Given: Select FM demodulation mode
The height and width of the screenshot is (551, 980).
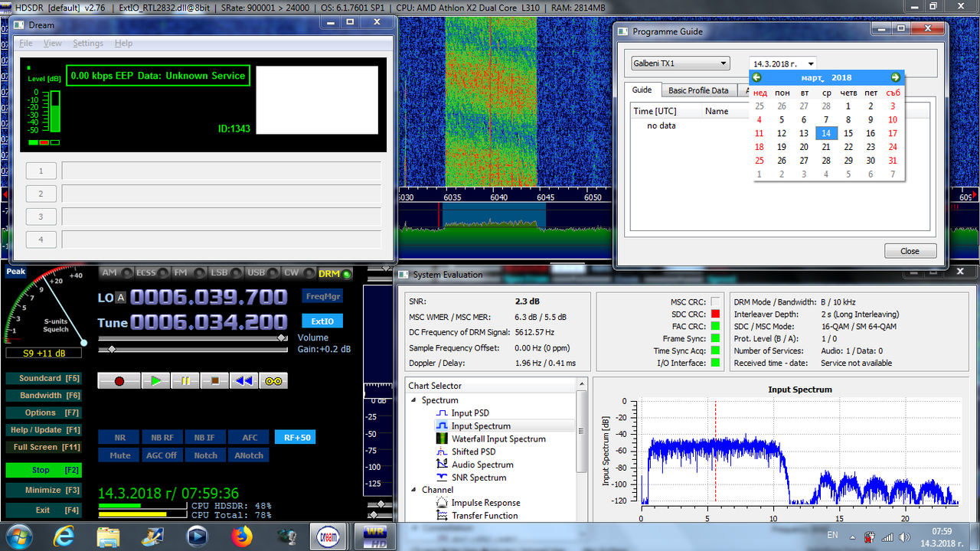Looking at the screenshot, I should 189,273.
